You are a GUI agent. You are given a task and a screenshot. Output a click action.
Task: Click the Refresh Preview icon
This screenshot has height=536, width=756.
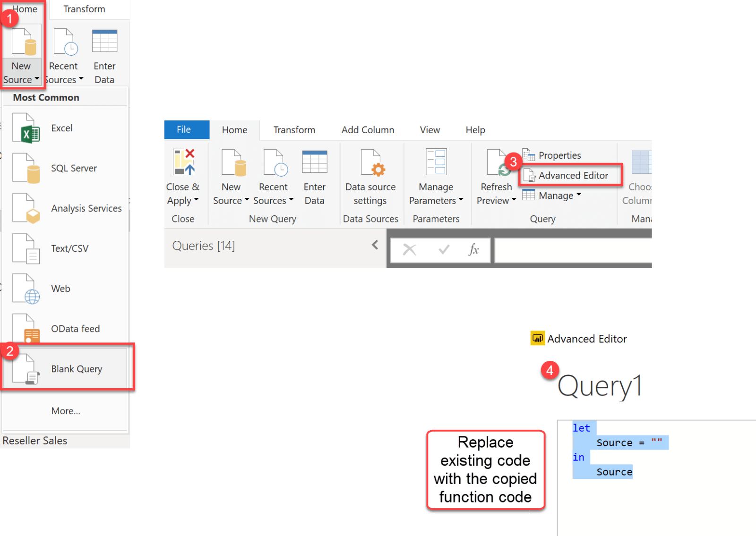[x=497, y=163]
